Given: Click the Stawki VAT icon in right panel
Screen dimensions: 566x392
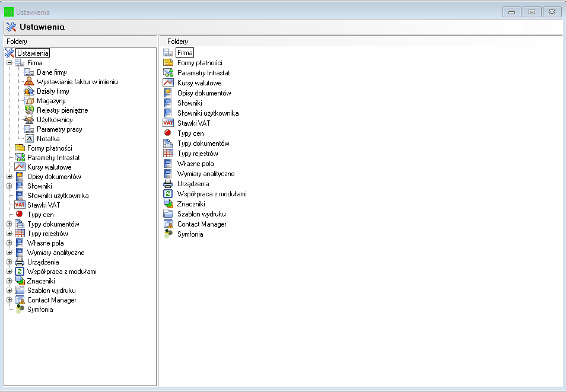Looking at the screenshot, I should point(168,123).
